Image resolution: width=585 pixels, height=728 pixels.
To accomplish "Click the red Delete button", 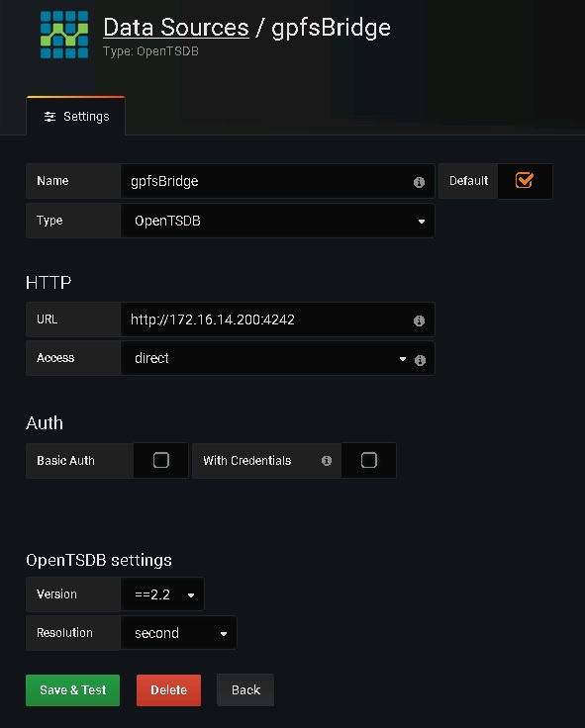I will (168, 690).
